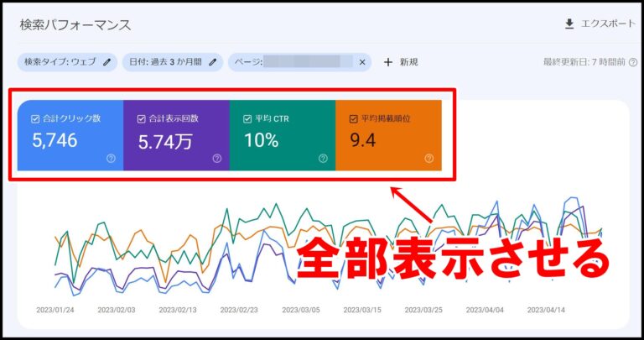Click the 5.74万 impressions value
The image size is (644, 340).
pyautogui.click(x=165, y=141)
